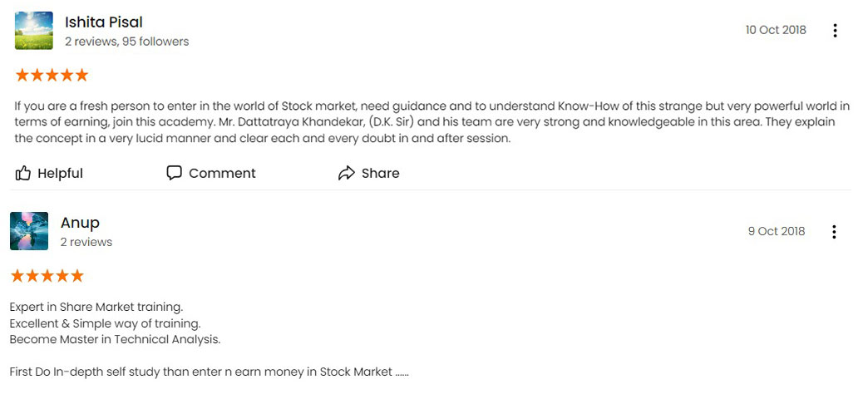Click the first star of Anup's rating
868x394 pixels.
tap(17, 276)
